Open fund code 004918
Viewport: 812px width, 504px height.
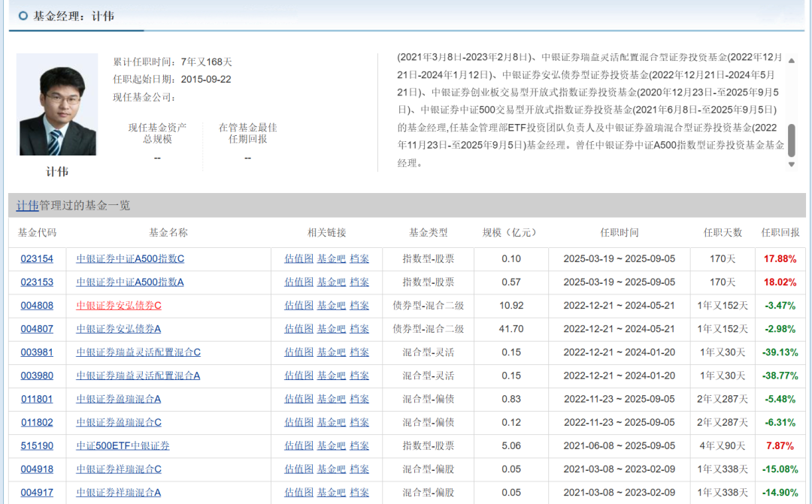click(x=37, y=469)
